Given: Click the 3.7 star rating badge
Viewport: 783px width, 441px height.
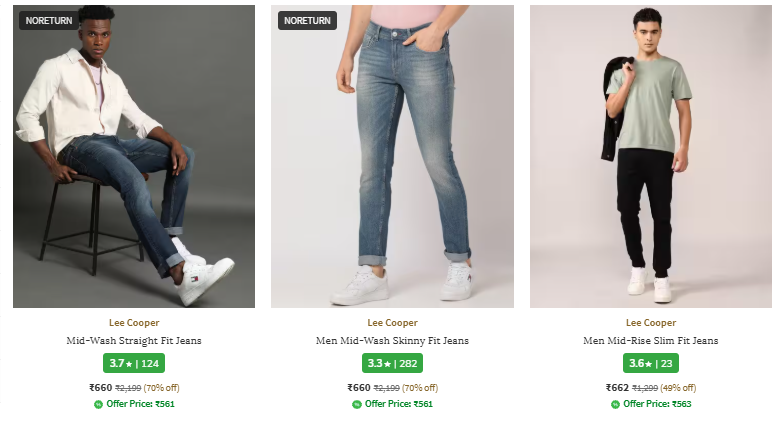Looking at the screenshot, I should click(x=134, y=363).
